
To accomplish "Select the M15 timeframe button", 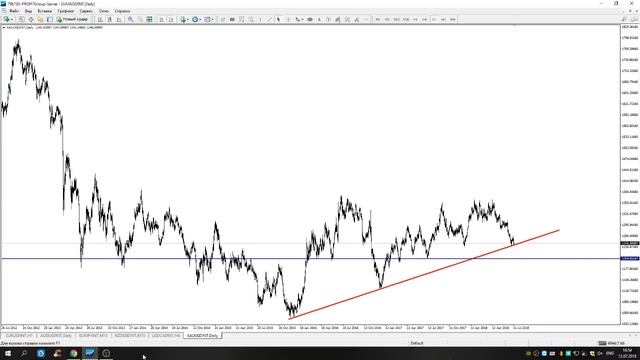I will coord(396,19).
